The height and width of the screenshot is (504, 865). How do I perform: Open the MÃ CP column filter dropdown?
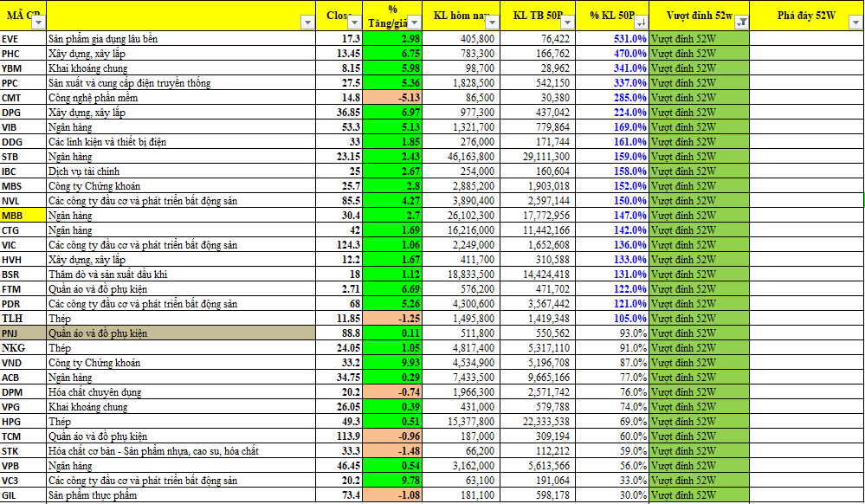pyautogui.click(x=37, y=23)
